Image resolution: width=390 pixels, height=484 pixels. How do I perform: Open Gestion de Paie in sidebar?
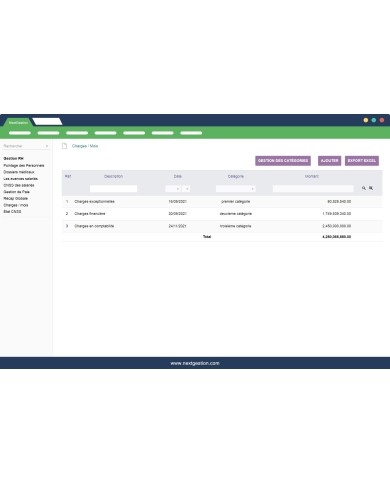point(17,192)
